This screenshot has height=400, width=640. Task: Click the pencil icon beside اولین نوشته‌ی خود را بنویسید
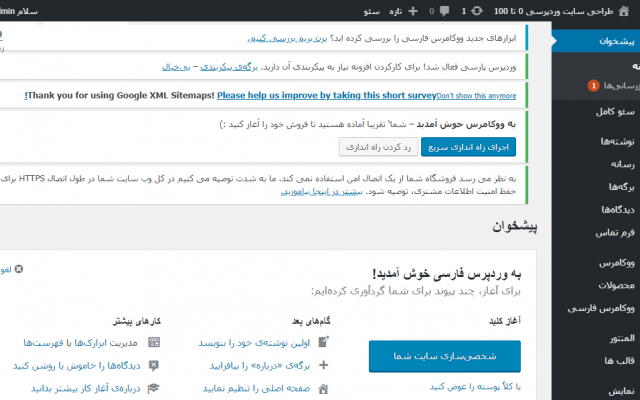(x=323, y=342)
